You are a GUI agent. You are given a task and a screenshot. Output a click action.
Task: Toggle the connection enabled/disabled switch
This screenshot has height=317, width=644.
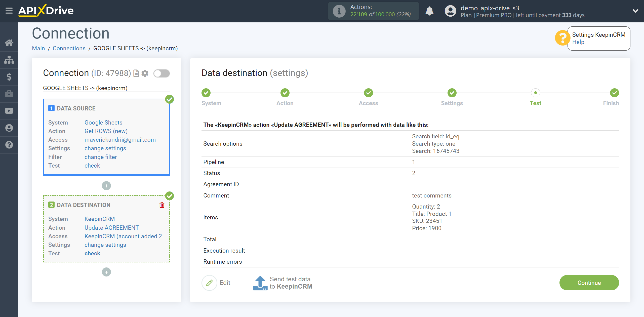click(x=162, y=74)
